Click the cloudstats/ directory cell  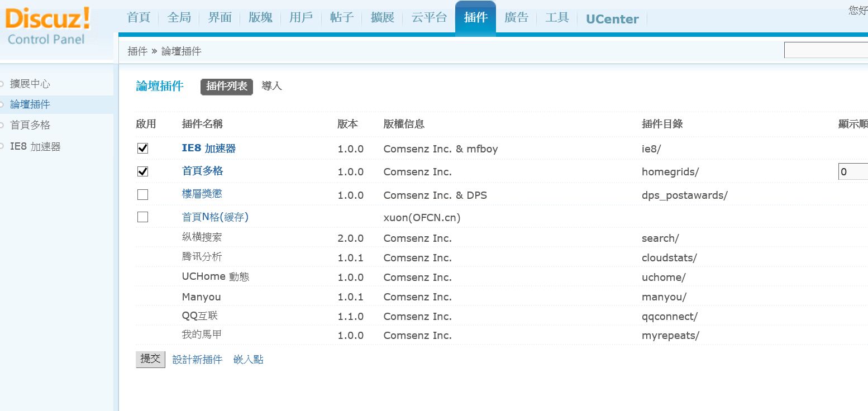click(669, 258)
